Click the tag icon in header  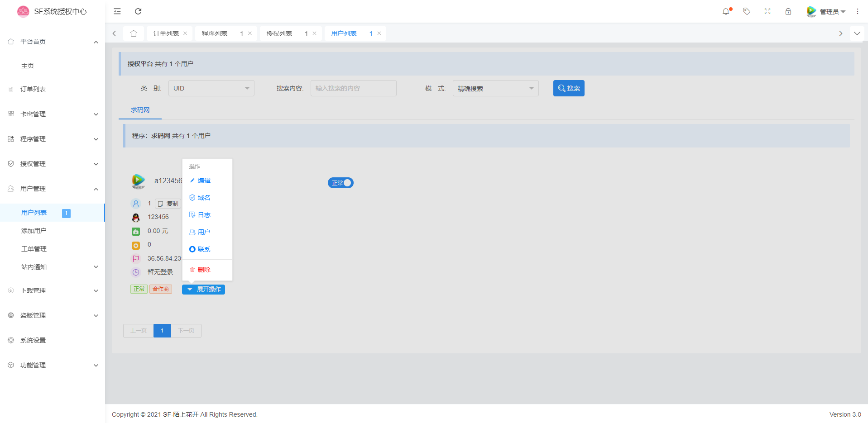pyautogui.click(x=747, y=11)
